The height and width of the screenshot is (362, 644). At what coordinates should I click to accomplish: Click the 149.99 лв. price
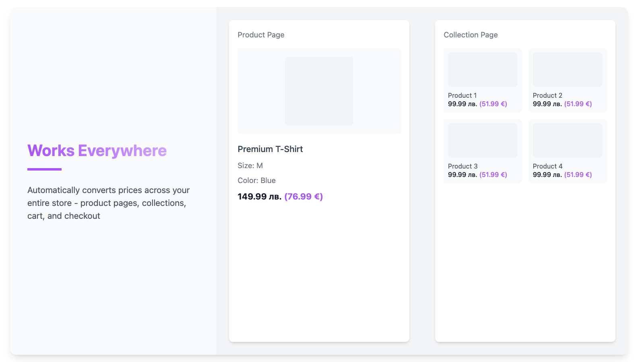[259, 197]
